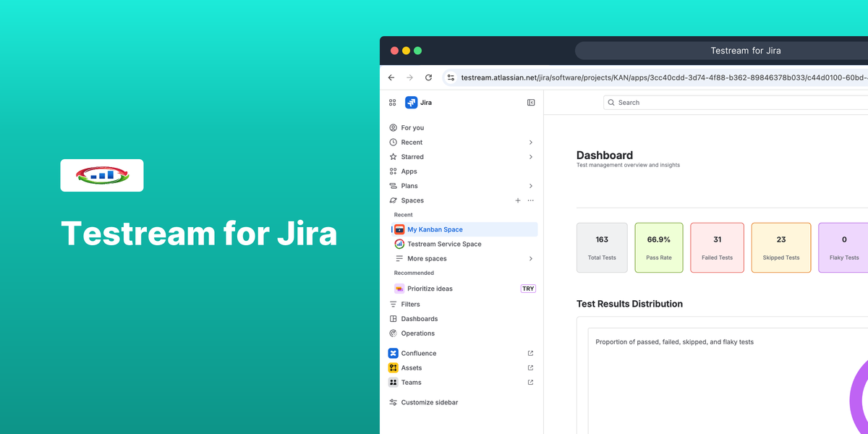Click the Confluence app icon
Screen dimensions: 868x434
[393, 354]
